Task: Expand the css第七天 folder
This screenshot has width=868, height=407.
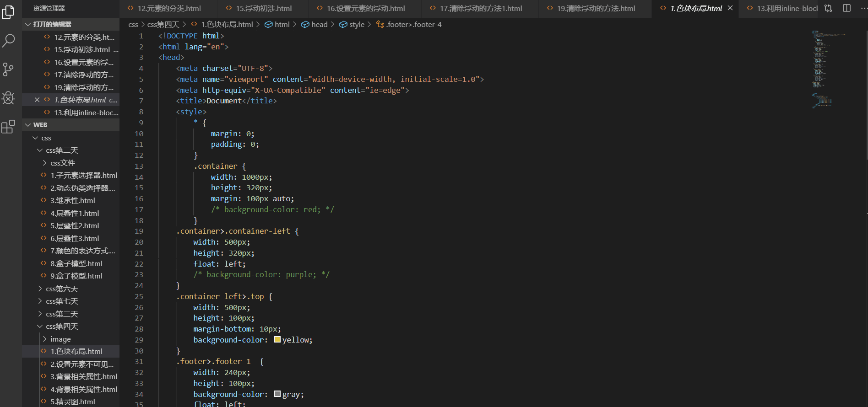Action: click(x=71, y=301)
